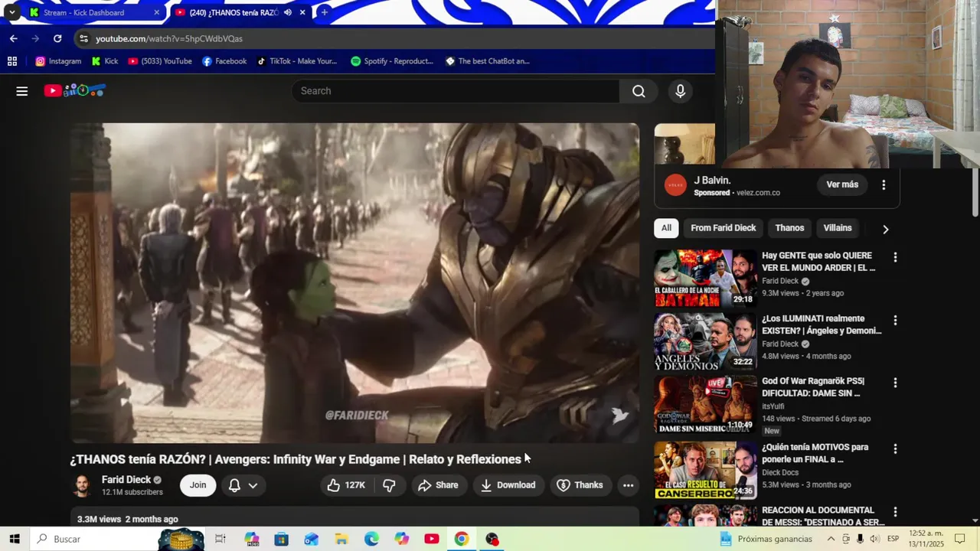Open the Instagram bookmark

pyautogui.click(x=58, y=61)
